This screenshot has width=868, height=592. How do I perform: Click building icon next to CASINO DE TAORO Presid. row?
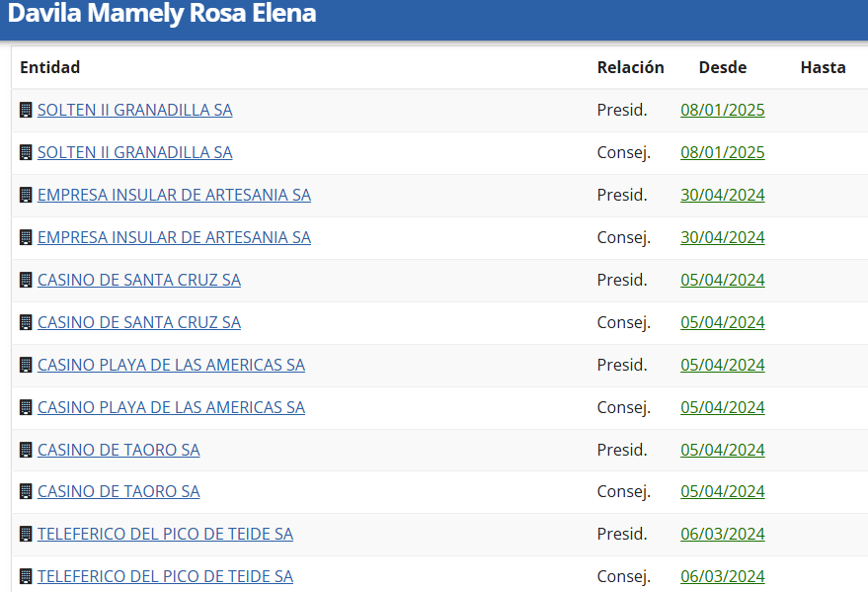(26, 450)
